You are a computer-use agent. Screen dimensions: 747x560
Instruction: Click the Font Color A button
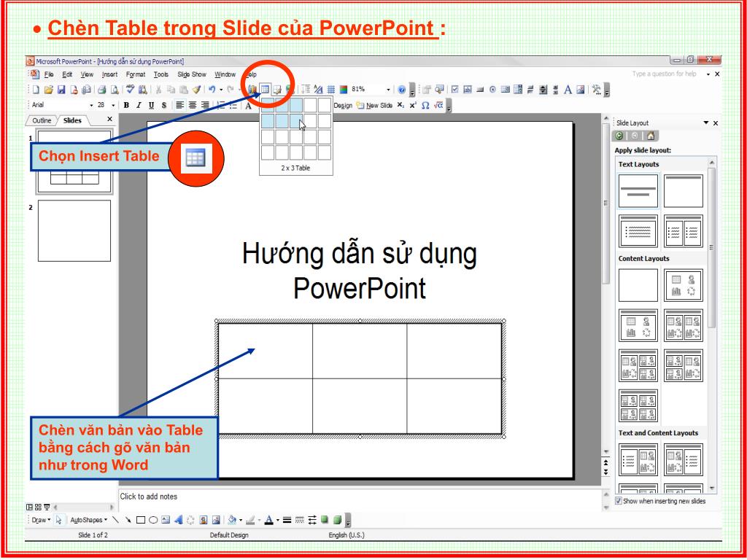[x=268, y=520]
